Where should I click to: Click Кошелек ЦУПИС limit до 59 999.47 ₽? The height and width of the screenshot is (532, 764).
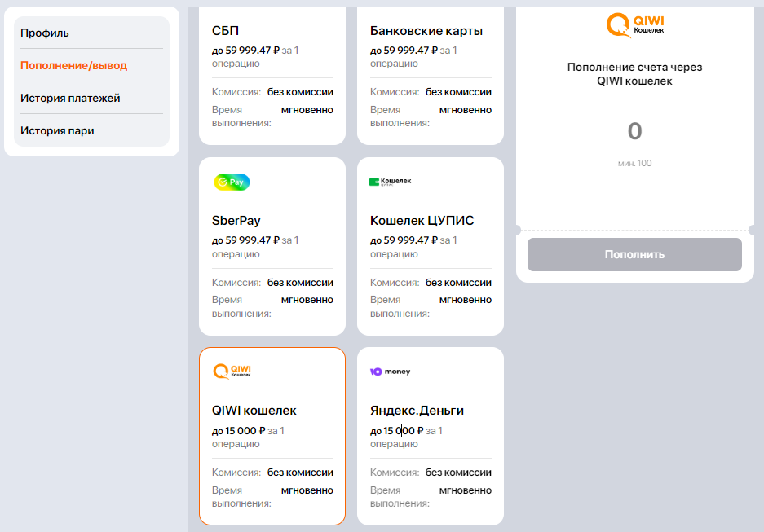coord(404,240)
